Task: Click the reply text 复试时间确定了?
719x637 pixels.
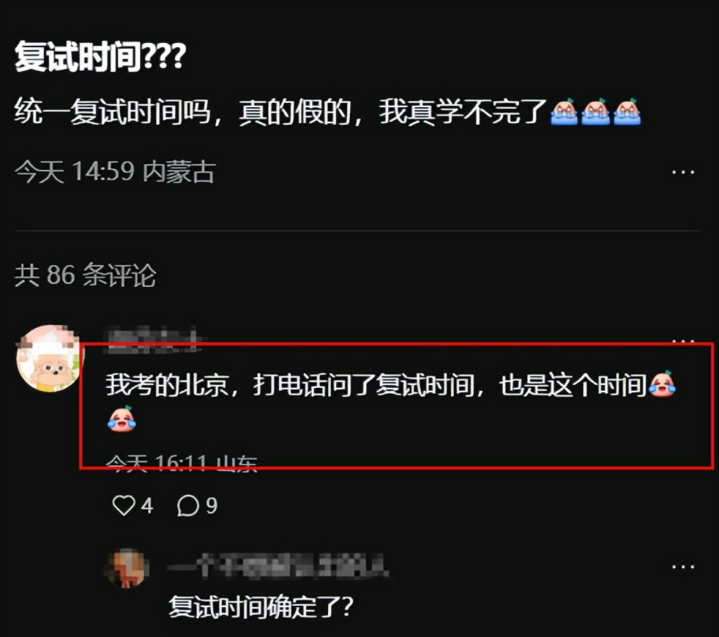Action: click(261, 606)
